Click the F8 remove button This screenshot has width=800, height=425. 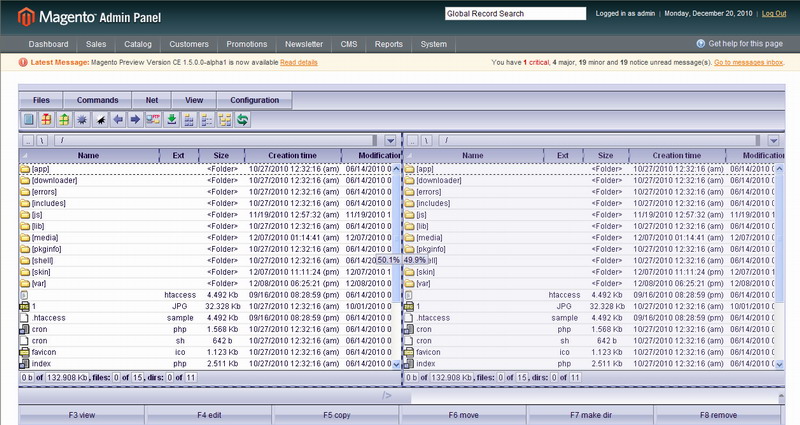[718, 415]
